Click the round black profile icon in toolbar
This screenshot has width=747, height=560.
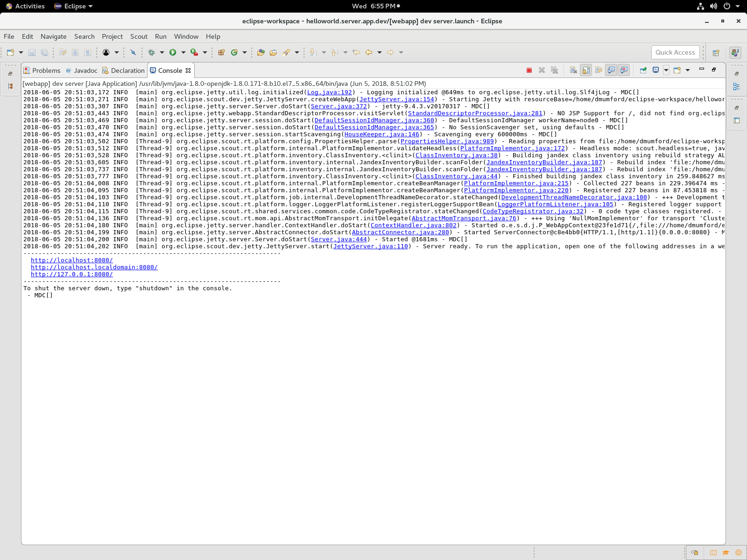click(x=106, y=52)
